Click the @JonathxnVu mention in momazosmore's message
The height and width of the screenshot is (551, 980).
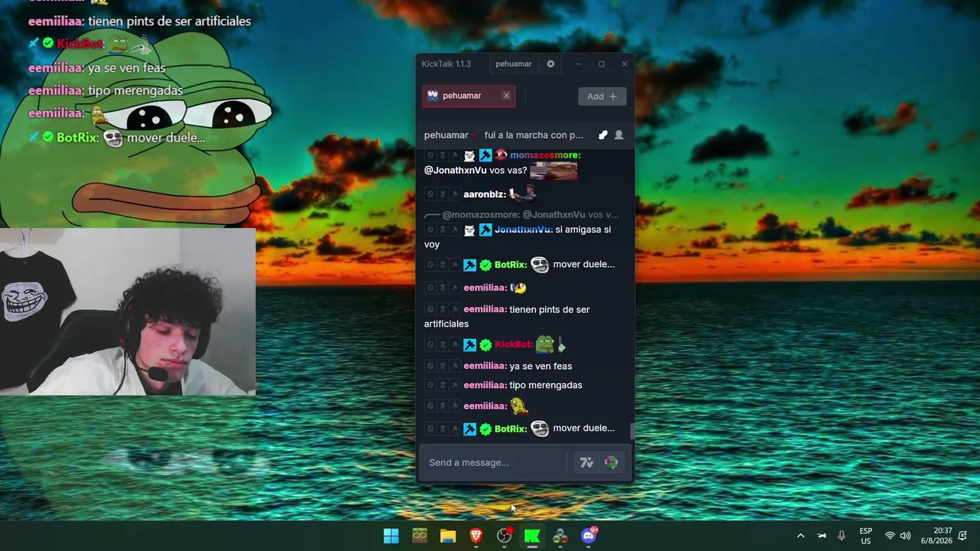tap(455, 171)
